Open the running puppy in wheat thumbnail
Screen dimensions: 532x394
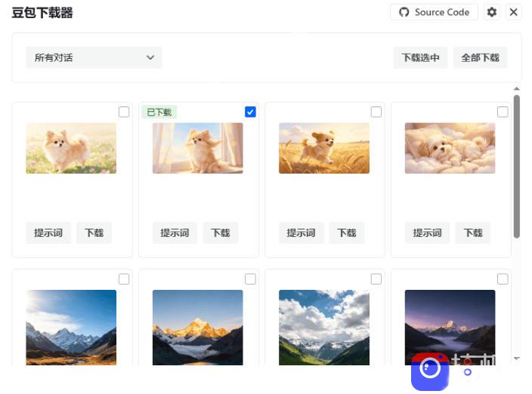pyautogui.click(x=324, y=149)
